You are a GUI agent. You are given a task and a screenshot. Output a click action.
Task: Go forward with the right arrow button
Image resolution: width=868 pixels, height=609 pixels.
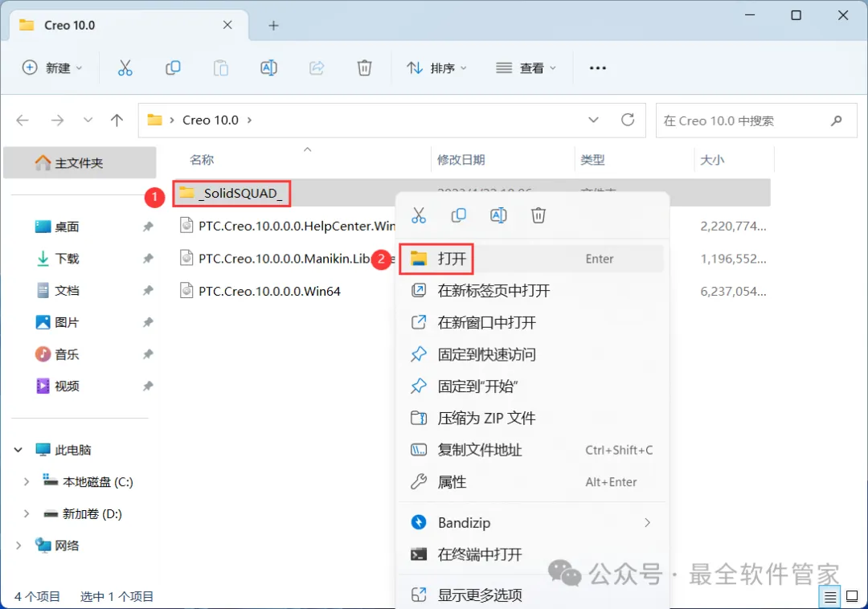(x=57, y=120)
